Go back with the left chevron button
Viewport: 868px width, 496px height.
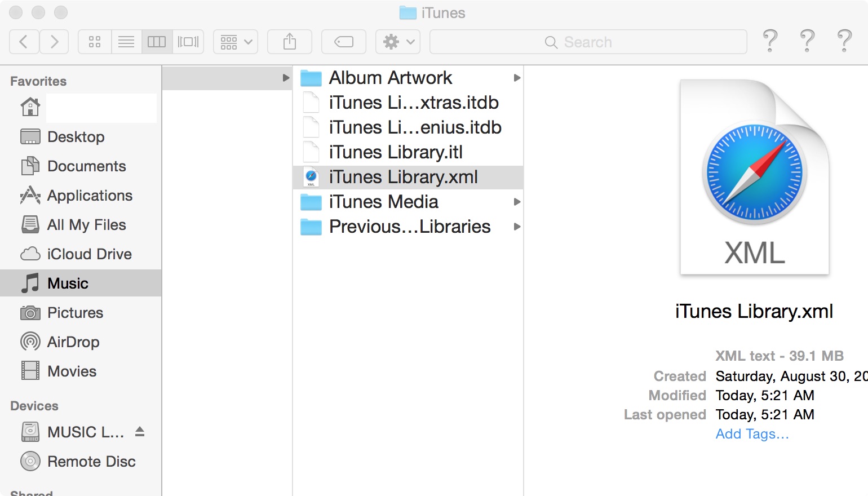(24, 42)
